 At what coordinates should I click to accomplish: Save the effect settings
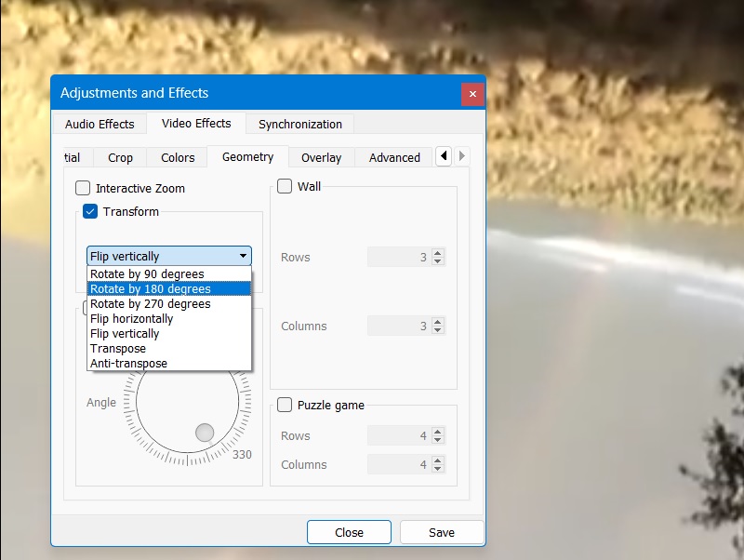[x=441, y=532]
